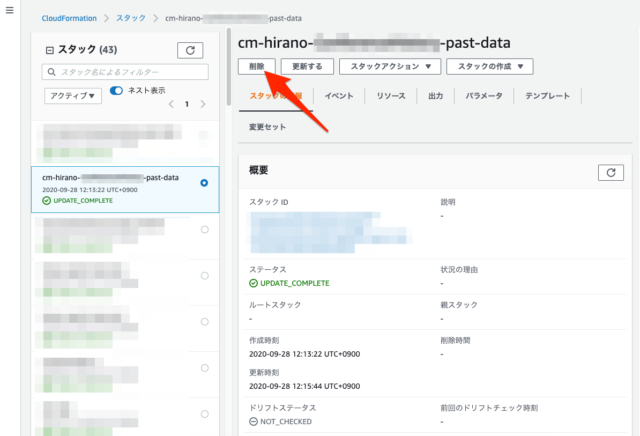Image resolution: width=640 pixels, height=436 pixels.
Task: Refresh the stack list
Action: click(190, 50)
